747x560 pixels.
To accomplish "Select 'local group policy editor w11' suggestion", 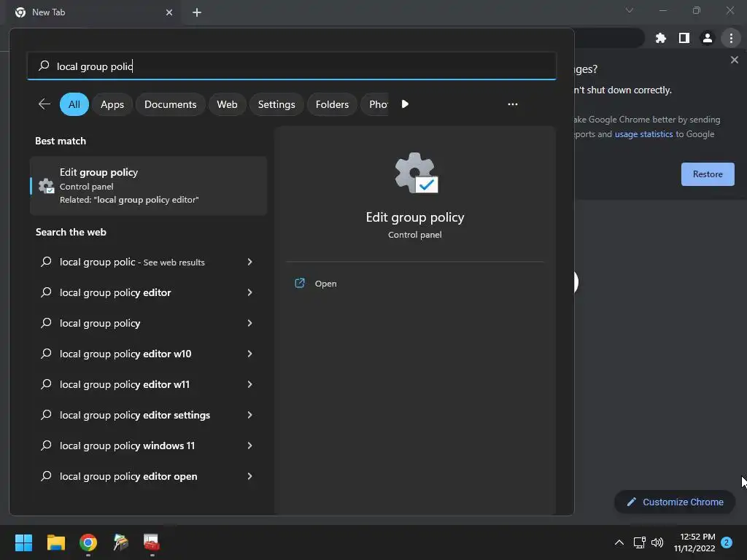I will click(x=148, y=384).
